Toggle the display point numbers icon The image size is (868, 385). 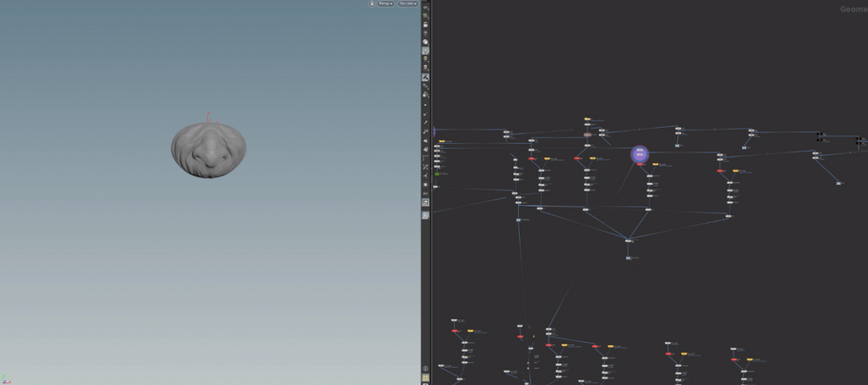[x=425, y=132]
